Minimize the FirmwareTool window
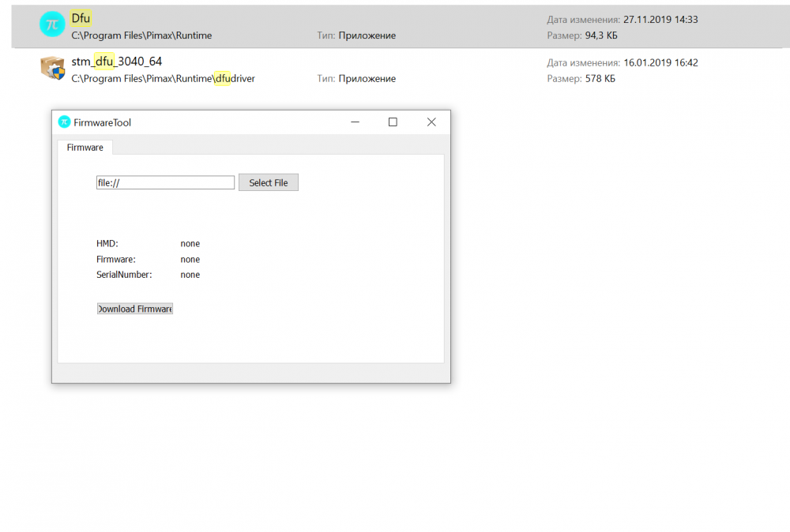This screenshot has height=532, width=790. tap(355, 122)
